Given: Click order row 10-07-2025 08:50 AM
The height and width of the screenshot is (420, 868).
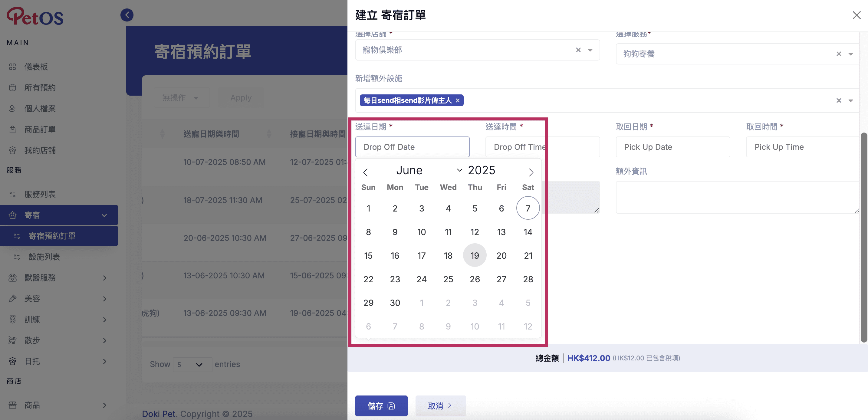Looking at the screenshot, I should [244, 162].
